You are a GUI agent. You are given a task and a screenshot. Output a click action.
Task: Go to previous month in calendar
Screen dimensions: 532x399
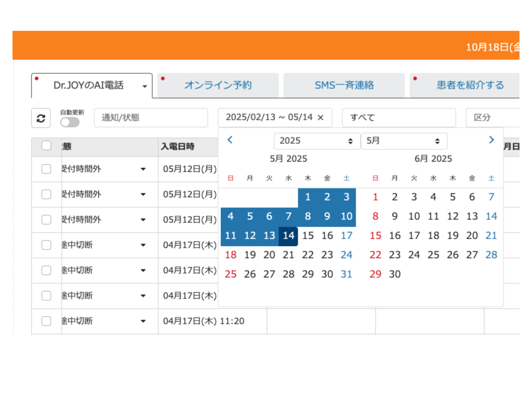[230, 140]
